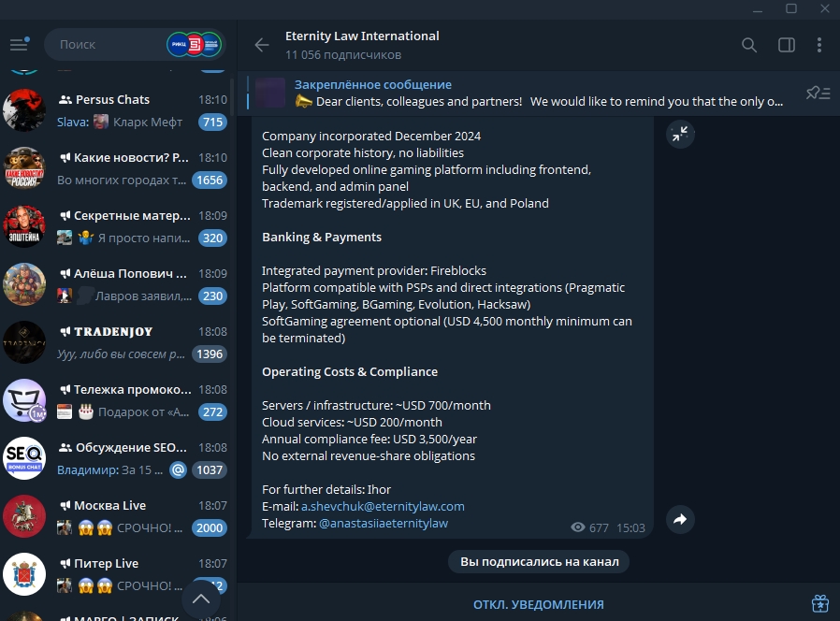This screenshot has height=621, width=840.
Task: Click the 1396 unread badge
Action: click(x=210, y=354)
